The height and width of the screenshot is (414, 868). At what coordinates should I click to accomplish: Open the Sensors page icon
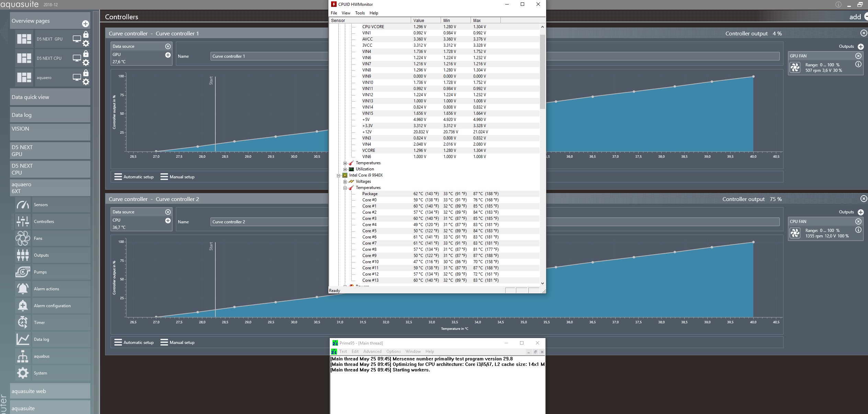tap(23, 205)
